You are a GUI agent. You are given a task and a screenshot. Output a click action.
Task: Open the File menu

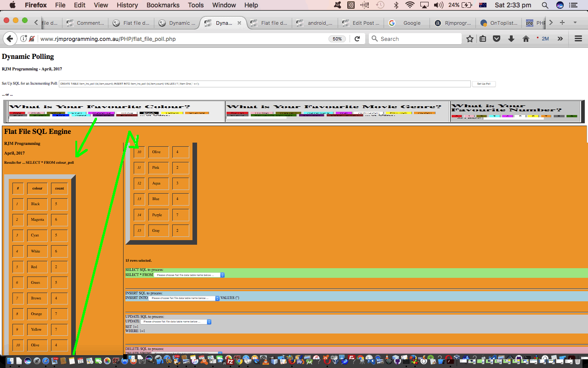click(x=60, y=5)
